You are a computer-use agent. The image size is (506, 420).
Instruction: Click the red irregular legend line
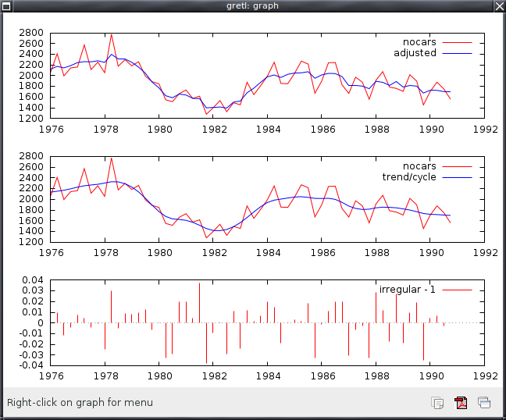point(458,290)
